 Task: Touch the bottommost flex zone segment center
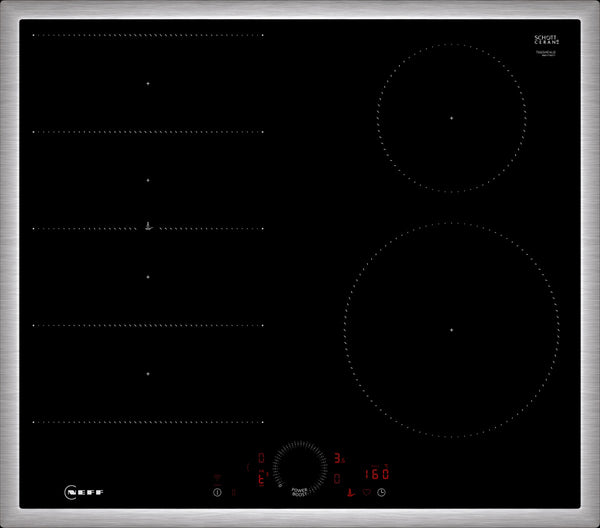(x=147, y=373)
